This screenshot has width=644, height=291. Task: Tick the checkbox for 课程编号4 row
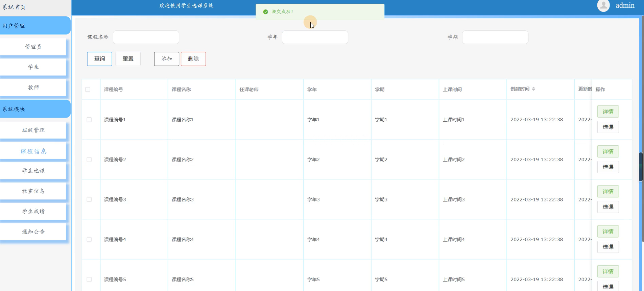click(89, 239)
